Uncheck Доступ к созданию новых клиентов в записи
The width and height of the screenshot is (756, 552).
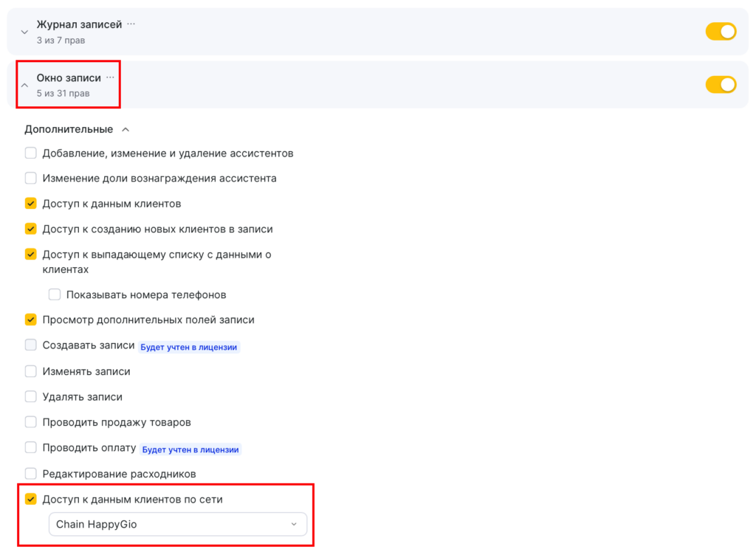click(x=31, y=229)
